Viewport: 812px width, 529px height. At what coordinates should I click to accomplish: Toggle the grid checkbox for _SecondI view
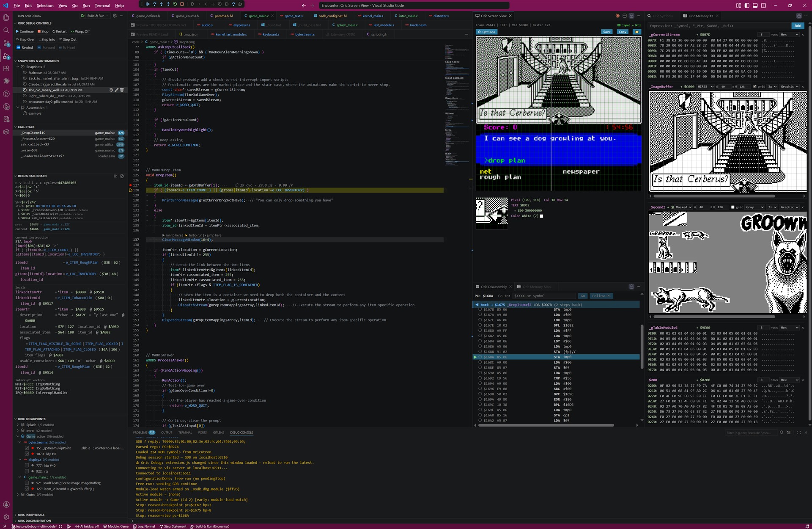tap(732, 207)
